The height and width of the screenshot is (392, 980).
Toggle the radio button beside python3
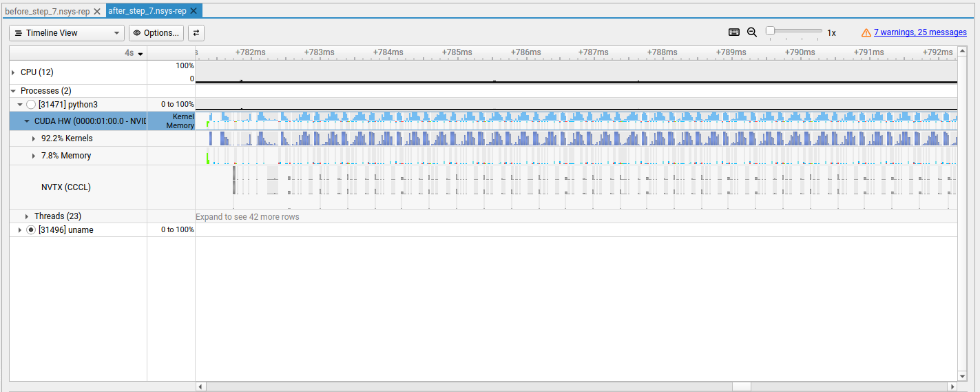click(31, 105)
